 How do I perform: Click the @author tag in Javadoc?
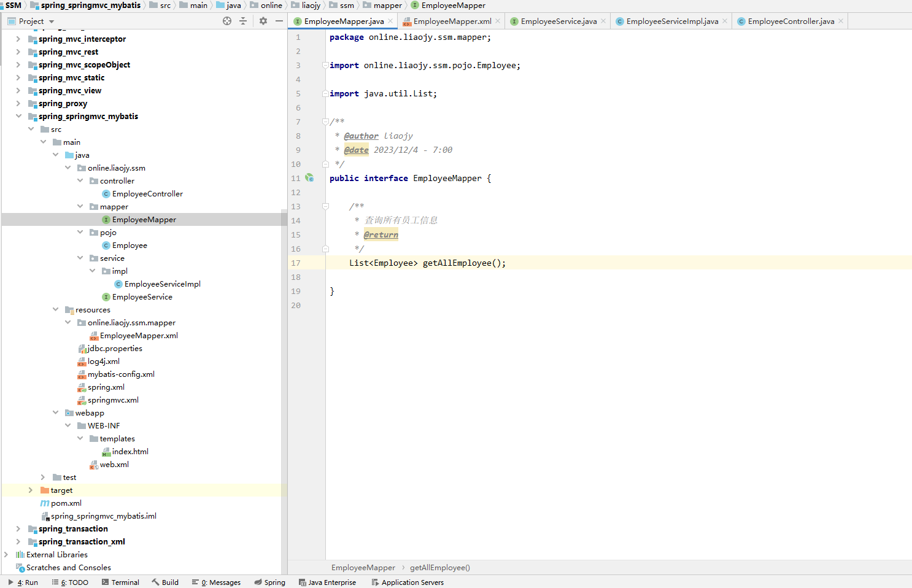tap(361, 136)
